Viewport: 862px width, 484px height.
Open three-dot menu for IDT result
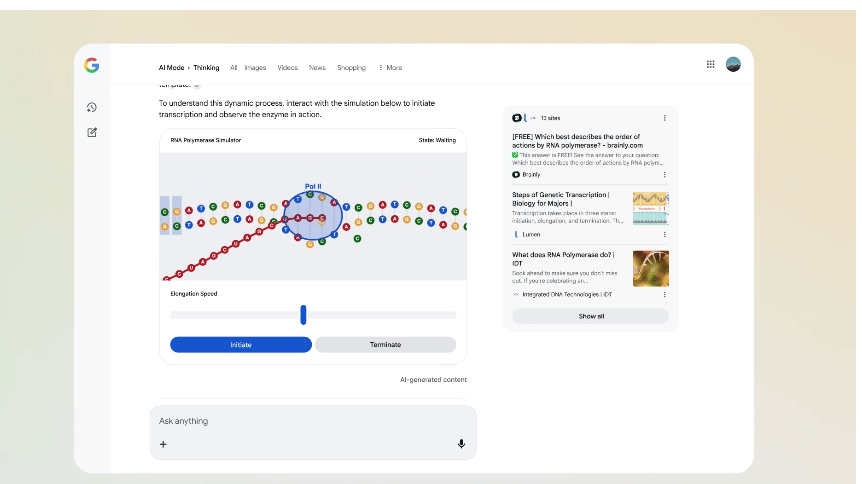click(665, 295)
